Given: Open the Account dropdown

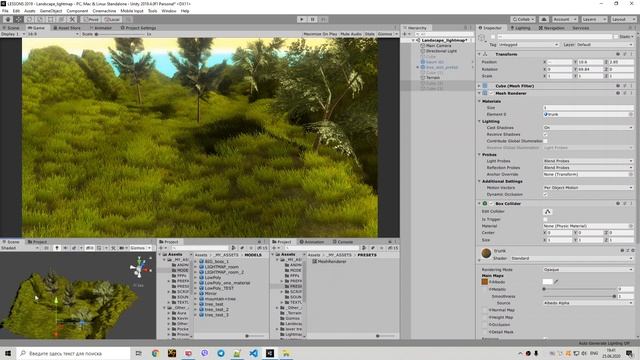Looking at the screenshot, I should 564,19.
